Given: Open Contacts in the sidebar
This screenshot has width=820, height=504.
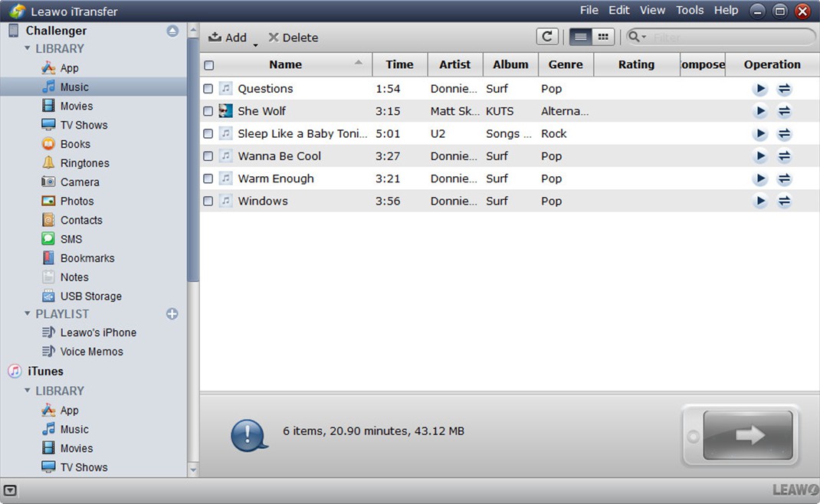Looking at the screenshot, I should click(81, 220).
